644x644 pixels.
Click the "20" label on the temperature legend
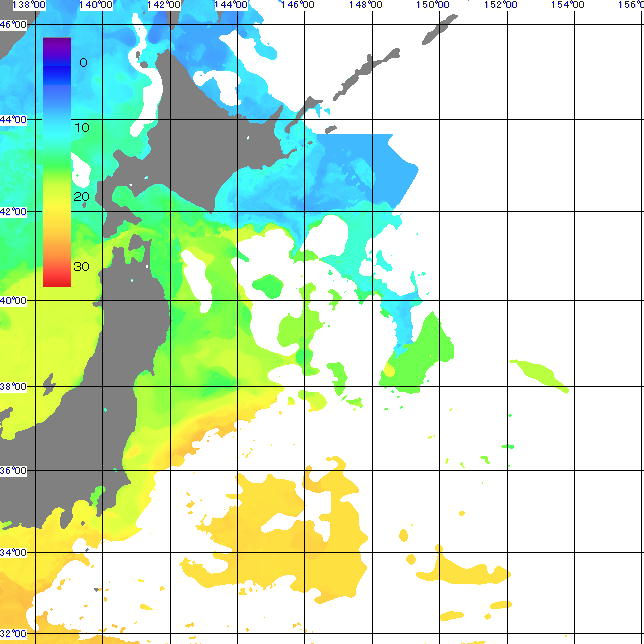83,197
